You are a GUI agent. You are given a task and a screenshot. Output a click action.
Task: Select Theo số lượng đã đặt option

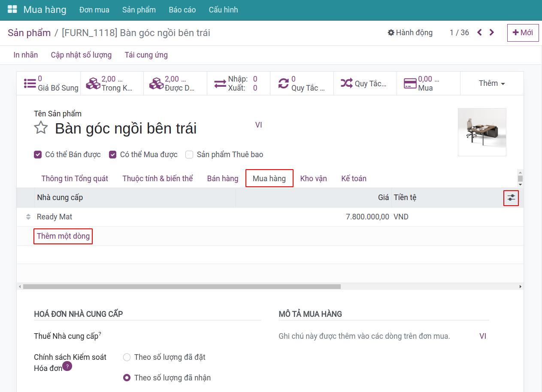(x=127, y=357)
